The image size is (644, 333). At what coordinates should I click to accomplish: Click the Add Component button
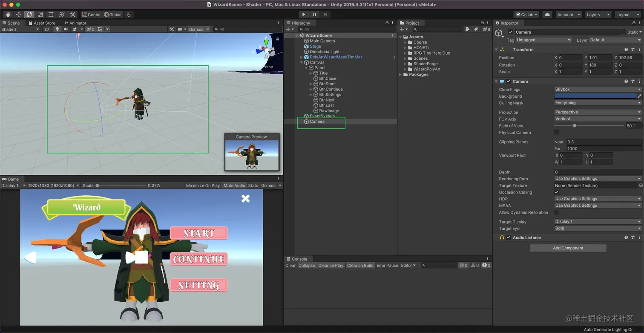click(x=568, y=248)
